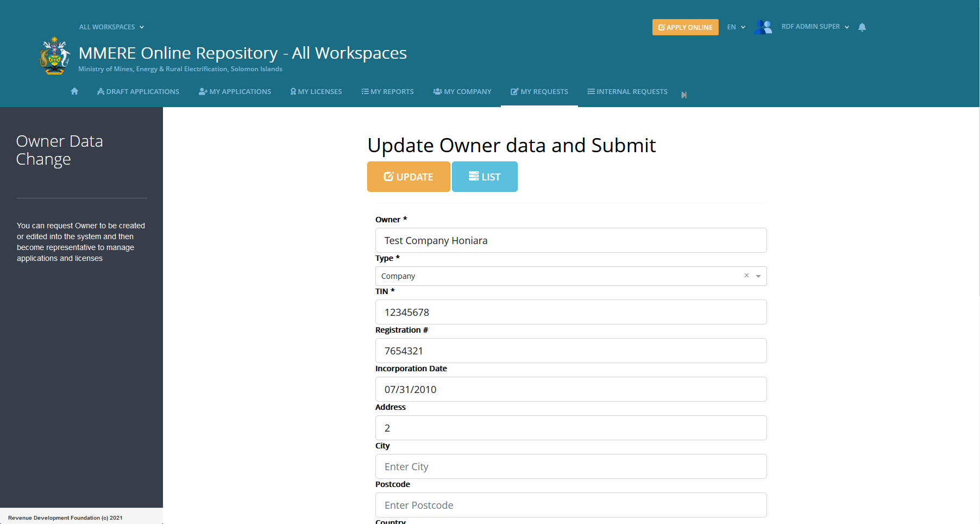Click the MMERE Online Repository title

point(243,53)
